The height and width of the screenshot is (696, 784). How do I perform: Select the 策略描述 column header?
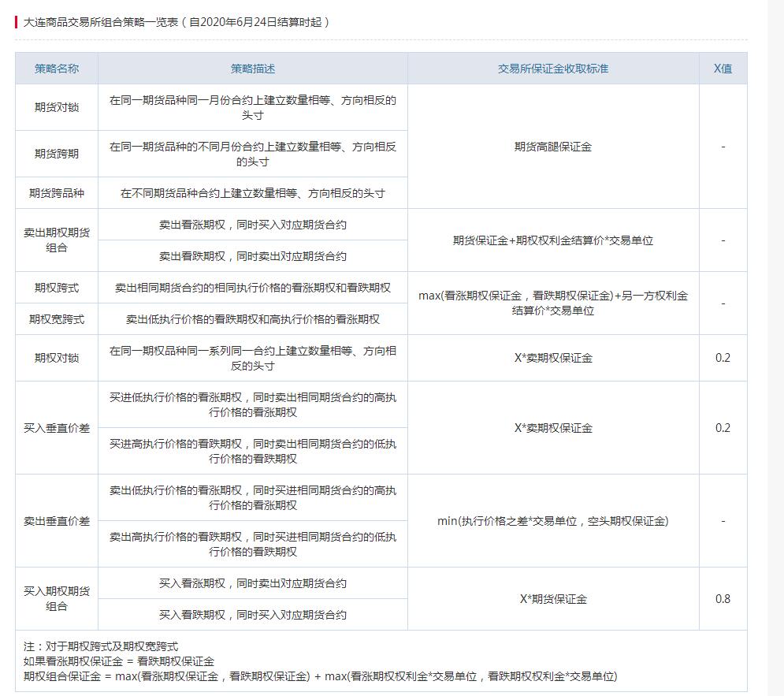252,69
